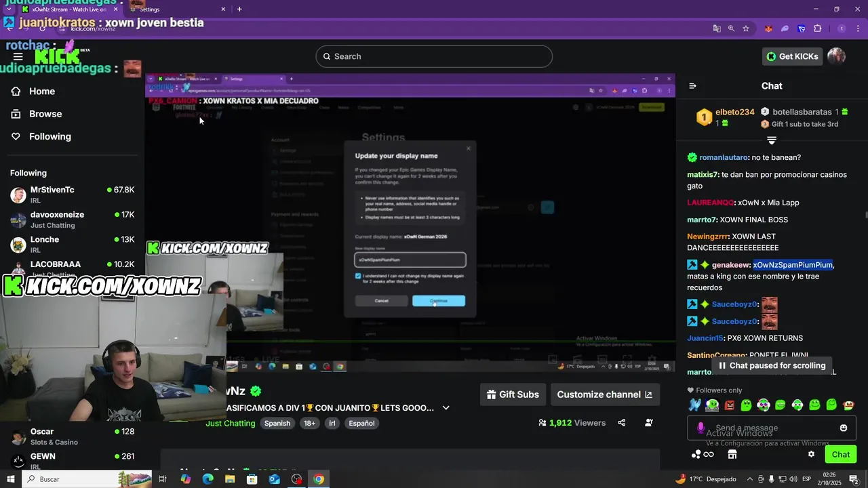Select the Spanish tag
The width and height of the screenshot is (868, 488).
point(277,423)
